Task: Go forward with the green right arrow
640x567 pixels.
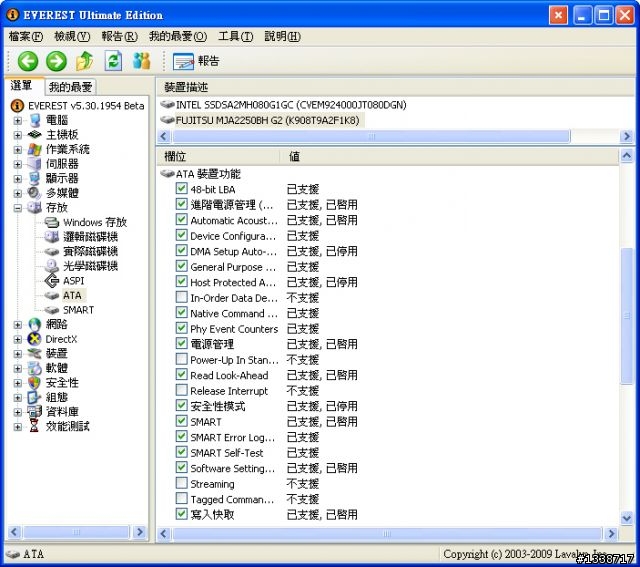Action: click(56, 61)
